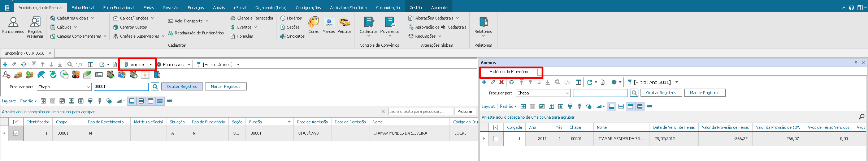Click the wallet with cards icon

click(122, 75)
